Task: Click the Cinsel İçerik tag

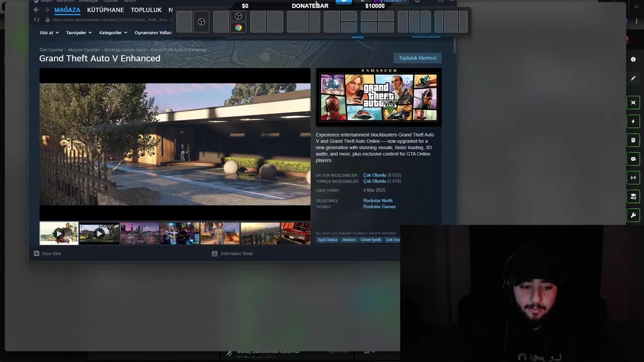Action: click(371, 240)
